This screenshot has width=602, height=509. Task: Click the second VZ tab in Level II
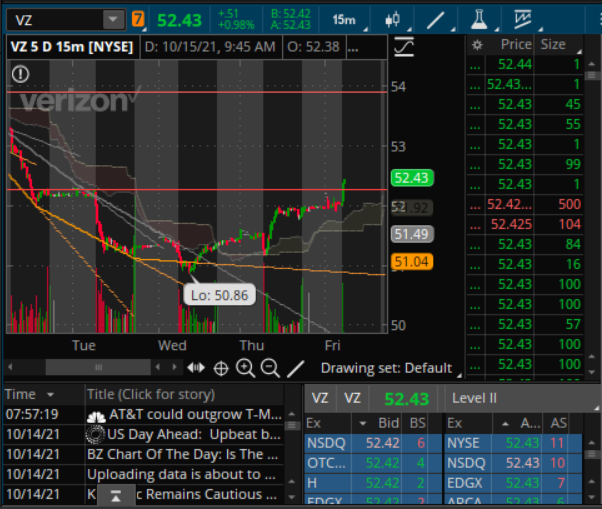pos(352,398)
